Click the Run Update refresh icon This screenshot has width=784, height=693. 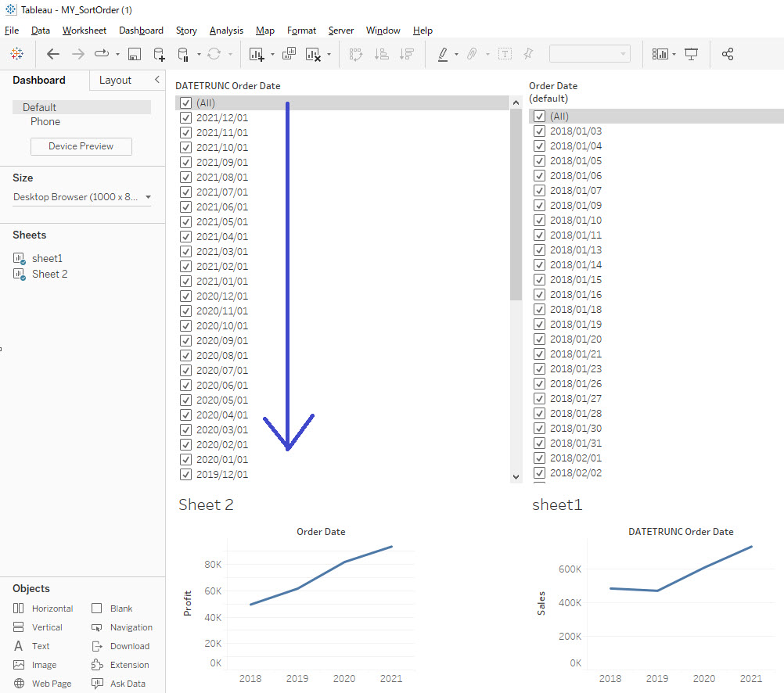pos(214,53)
